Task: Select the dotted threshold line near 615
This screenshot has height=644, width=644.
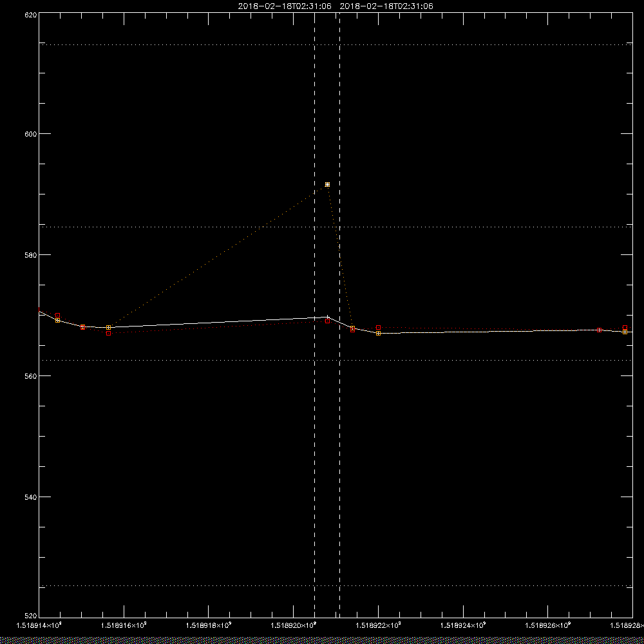Action: coord(336,44)
